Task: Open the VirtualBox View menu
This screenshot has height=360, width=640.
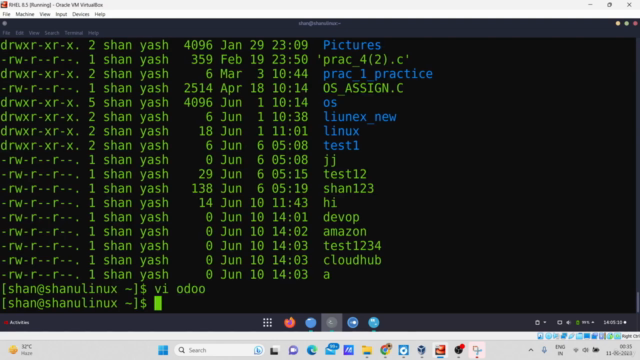Action: (45, 14)
